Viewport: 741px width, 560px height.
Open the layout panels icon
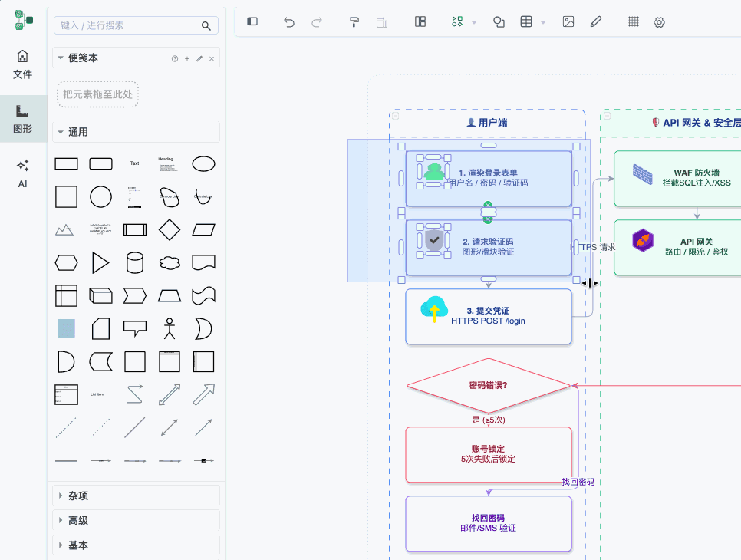420,22
